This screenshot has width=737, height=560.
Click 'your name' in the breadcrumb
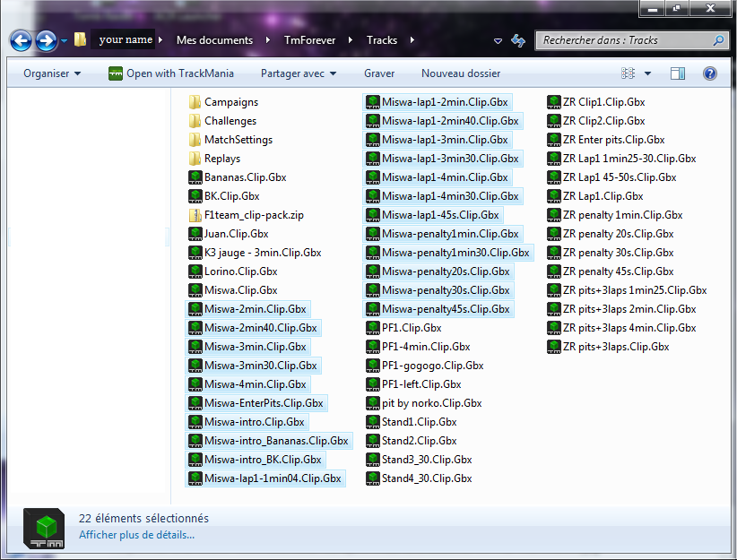pyautogui.click(x=126, y=40)
